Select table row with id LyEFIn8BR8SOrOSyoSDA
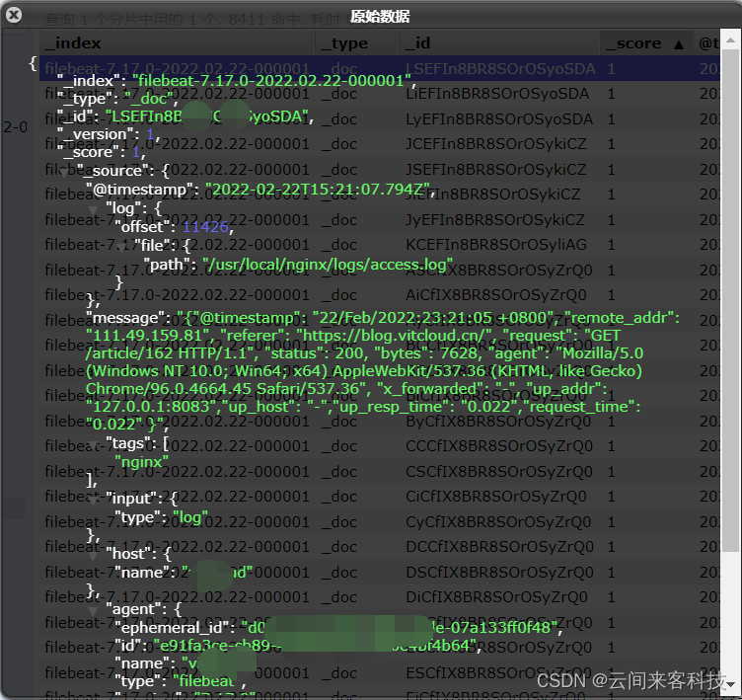 point(380,118)
